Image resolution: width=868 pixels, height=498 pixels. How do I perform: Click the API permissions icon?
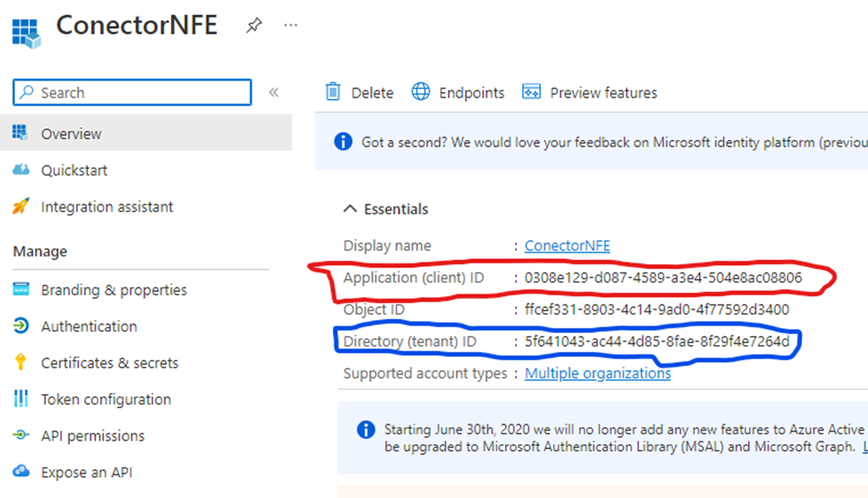pos(21,434)
